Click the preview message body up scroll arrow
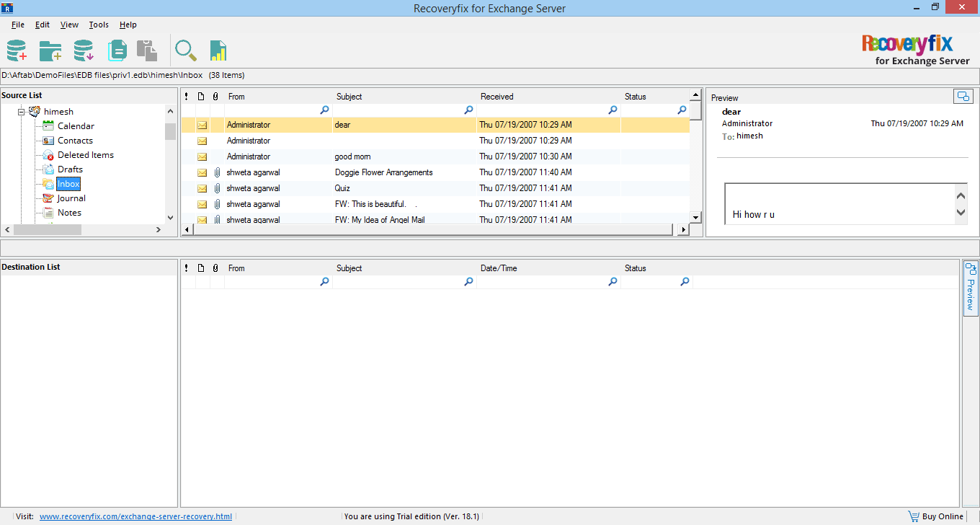This screenshot has width=980, height=525. click(x=961, y=196)
